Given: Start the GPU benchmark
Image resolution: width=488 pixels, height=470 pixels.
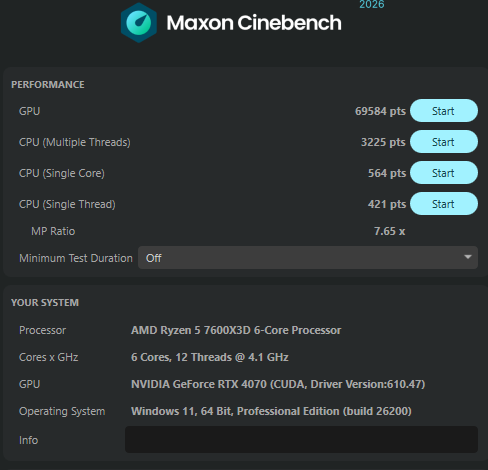Looking at the screenshot, I should (x=444, y=111).
